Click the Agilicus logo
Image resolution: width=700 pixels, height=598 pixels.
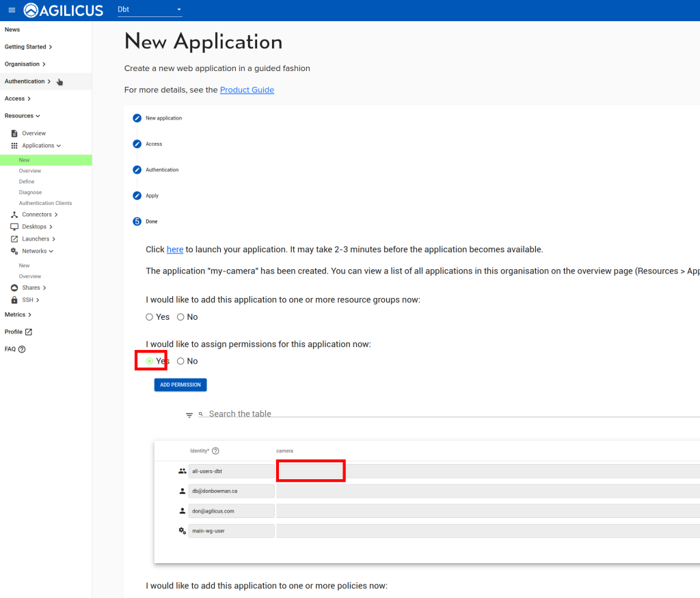tap(64, 10)
